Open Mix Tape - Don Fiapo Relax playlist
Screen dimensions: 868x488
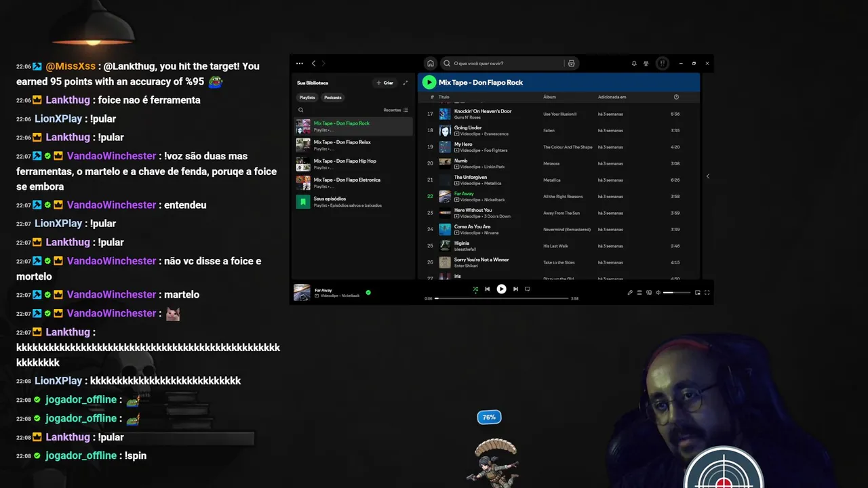[353, 145]
